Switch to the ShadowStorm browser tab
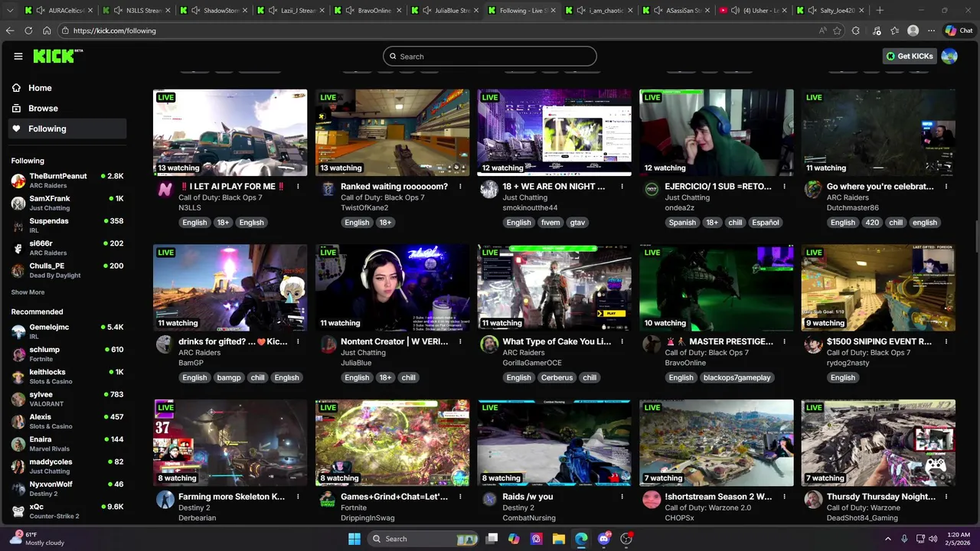 click(214, 11)
